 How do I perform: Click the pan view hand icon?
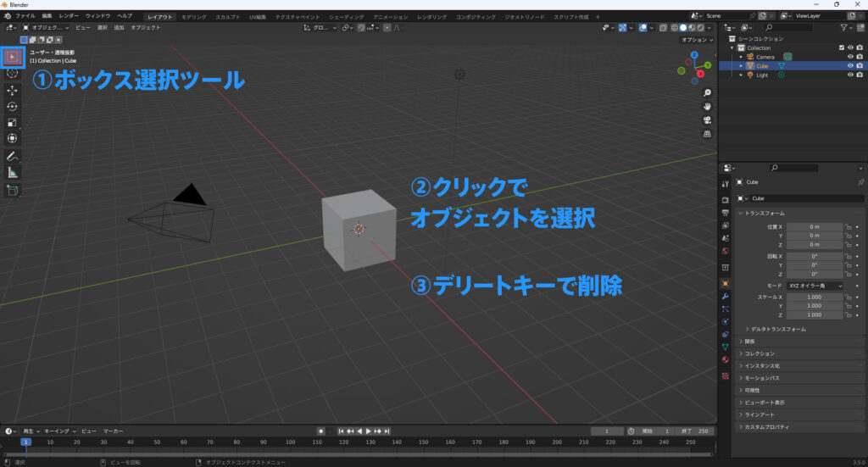[x=707, y=106]
